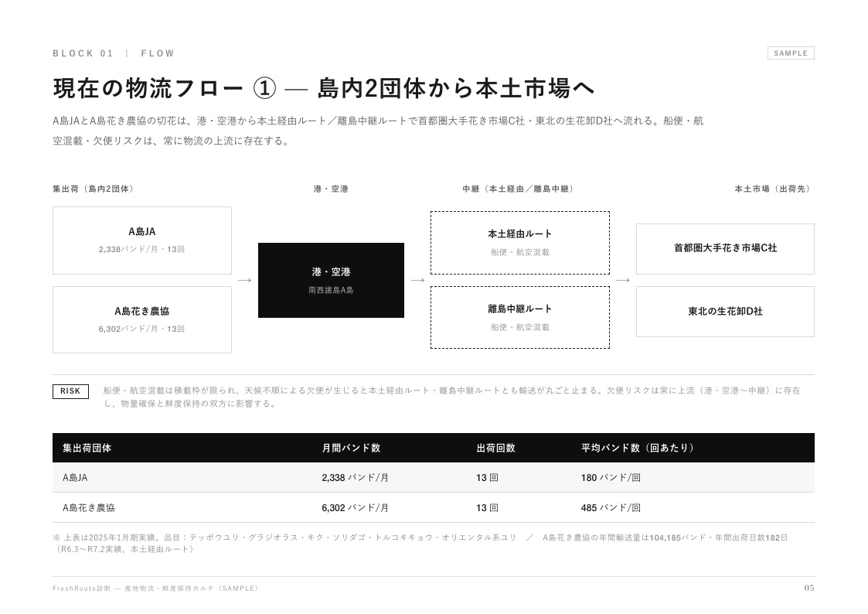Click the 2,338バンド/月・13回 caption in A島JA box
Screen dimensions: 868x614
tap(141, 249)
